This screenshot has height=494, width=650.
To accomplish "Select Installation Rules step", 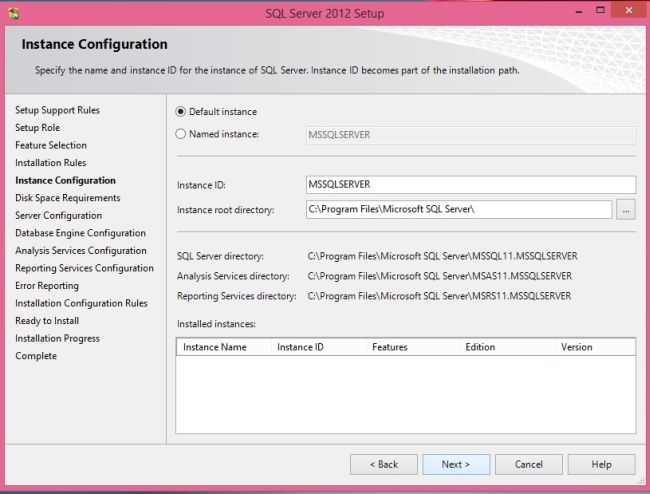I will (x=51, y=163).
